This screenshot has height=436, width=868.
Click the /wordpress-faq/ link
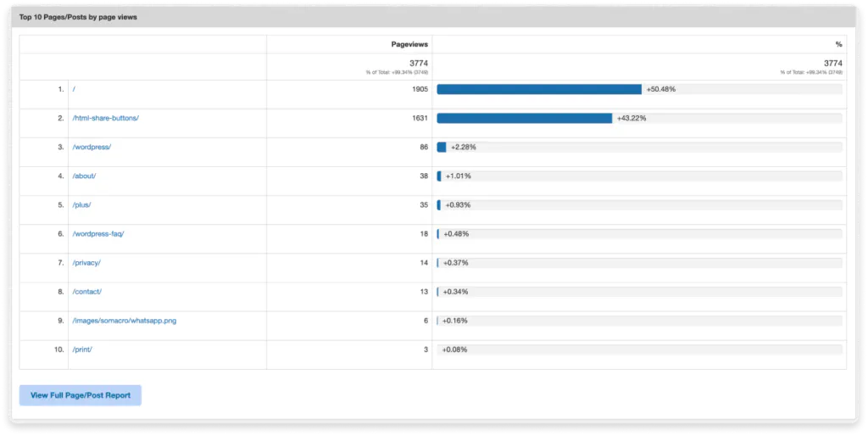[98, 233]
